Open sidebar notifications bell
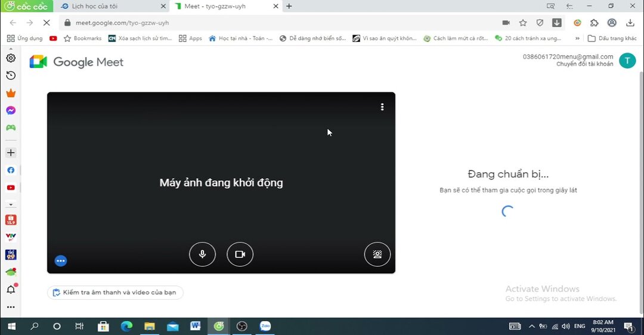Image resolution: width=644 pixels, height=335 pixels. 11,290
